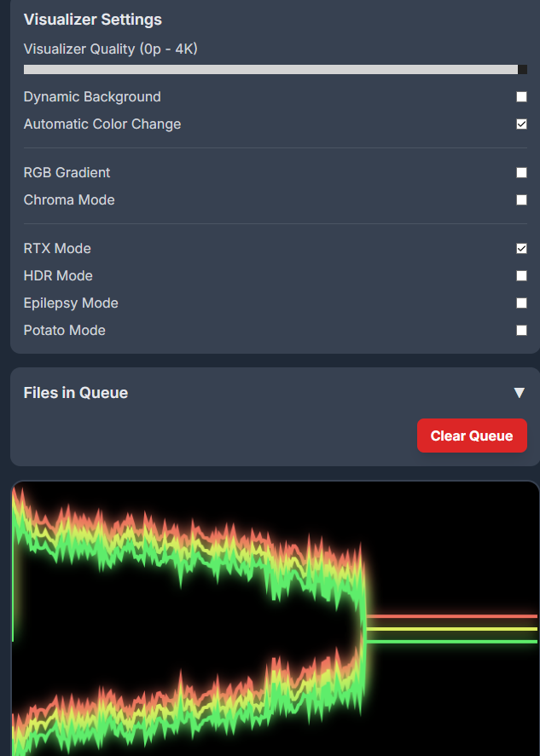
Task: Click the dark end of the quality slider
Action: (x=522, y=70)
